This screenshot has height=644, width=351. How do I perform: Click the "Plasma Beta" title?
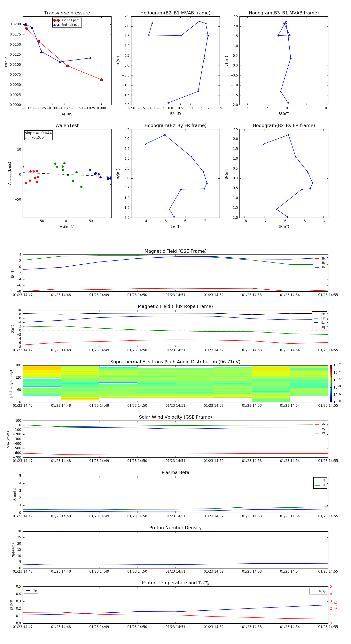pos(175,472)
